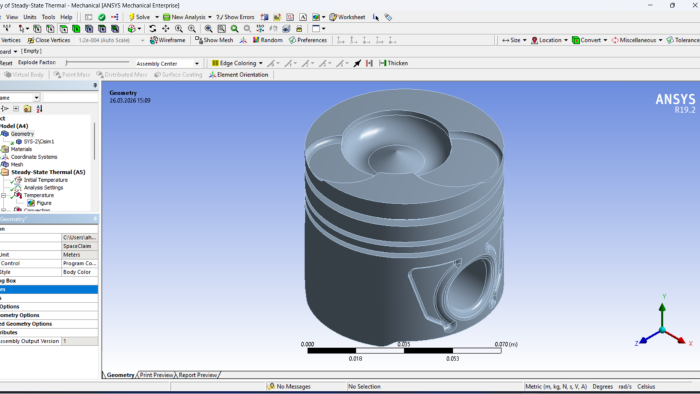
Task: Click the black arrow icon beside Thicken
Action: pyautogui.click(x=357, y=63)
